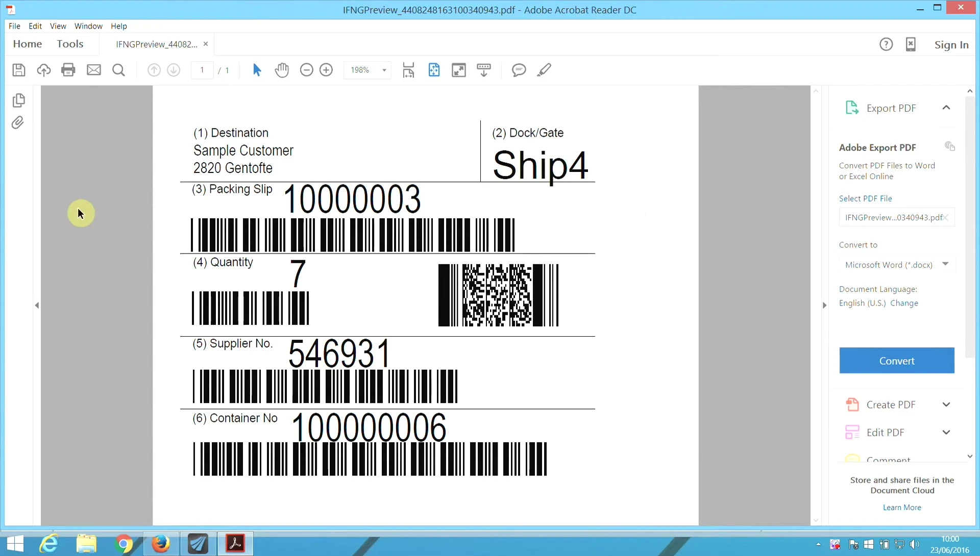Screen dimensions: 980x556
Task: Switch to the Home tab
Action: pos(28,44)
